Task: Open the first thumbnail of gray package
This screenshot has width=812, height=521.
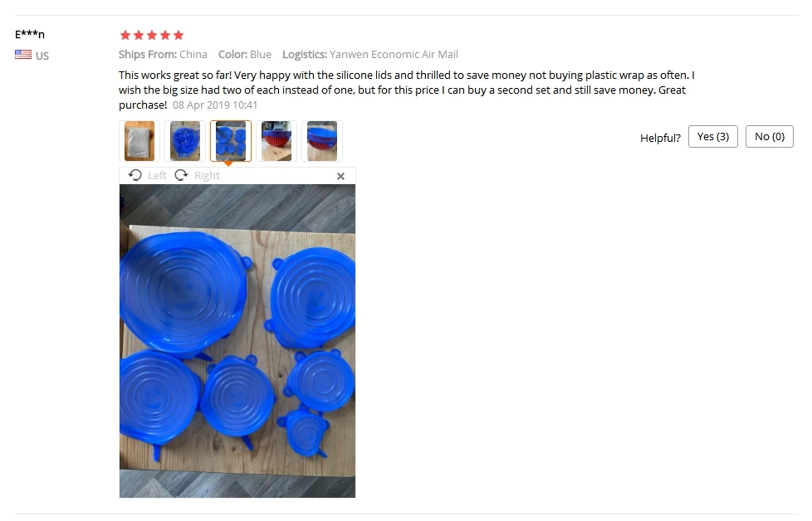Action: [139, 141]
